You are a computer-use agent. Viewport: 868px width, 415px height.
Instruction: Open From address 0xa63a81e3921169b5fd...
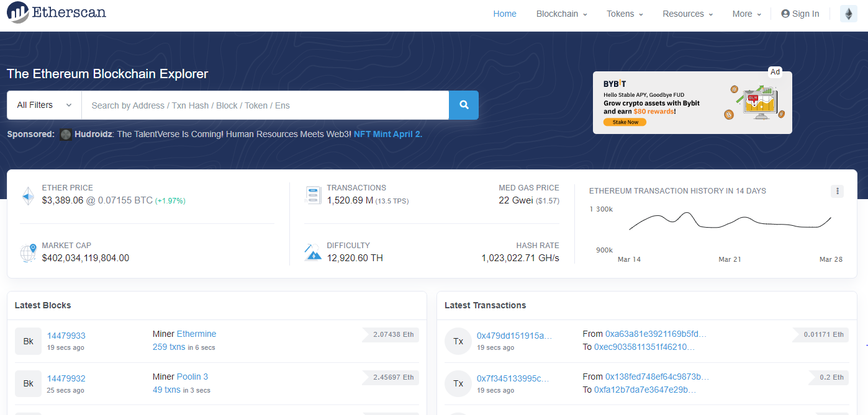pyautogui.click(x=656, y=334)
